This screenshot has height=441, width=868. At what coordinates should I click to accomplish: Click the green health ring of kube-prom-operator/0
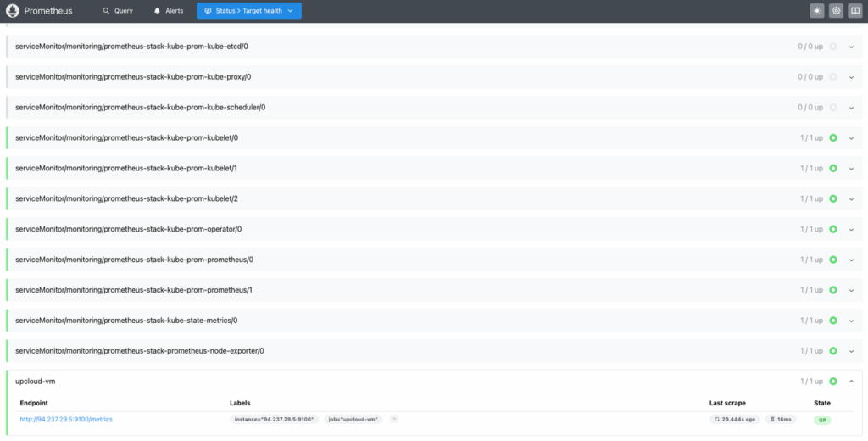point(833,229)
